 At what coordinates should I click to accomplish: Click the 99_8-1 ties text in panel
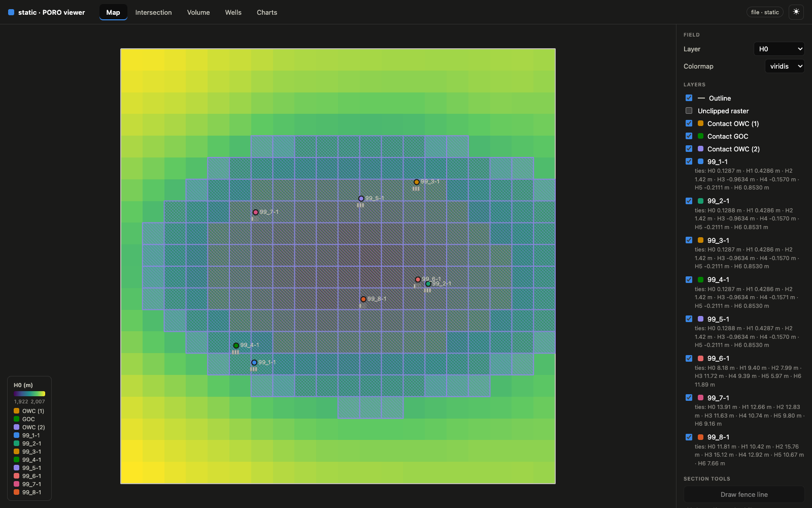click(749, 455)
